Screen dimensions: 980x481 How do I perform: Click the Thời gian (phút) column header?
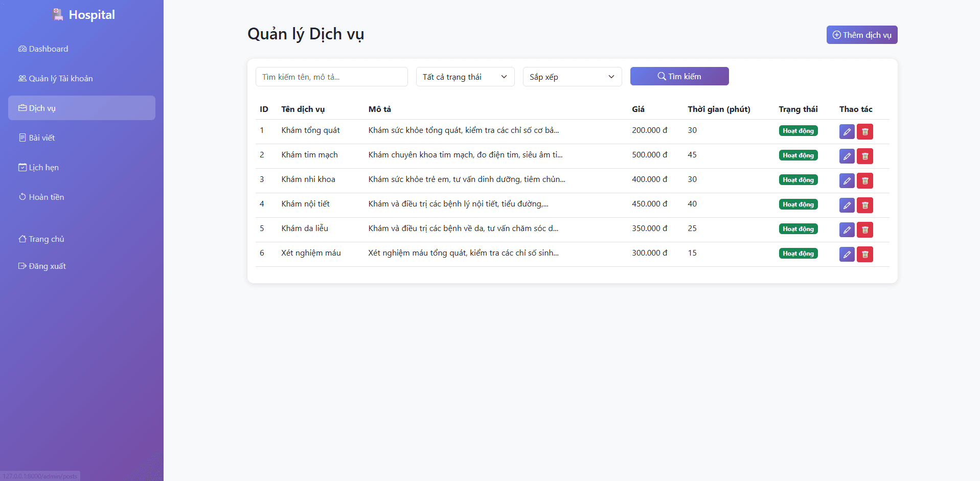pyautogui.click(x=719, y=109)
